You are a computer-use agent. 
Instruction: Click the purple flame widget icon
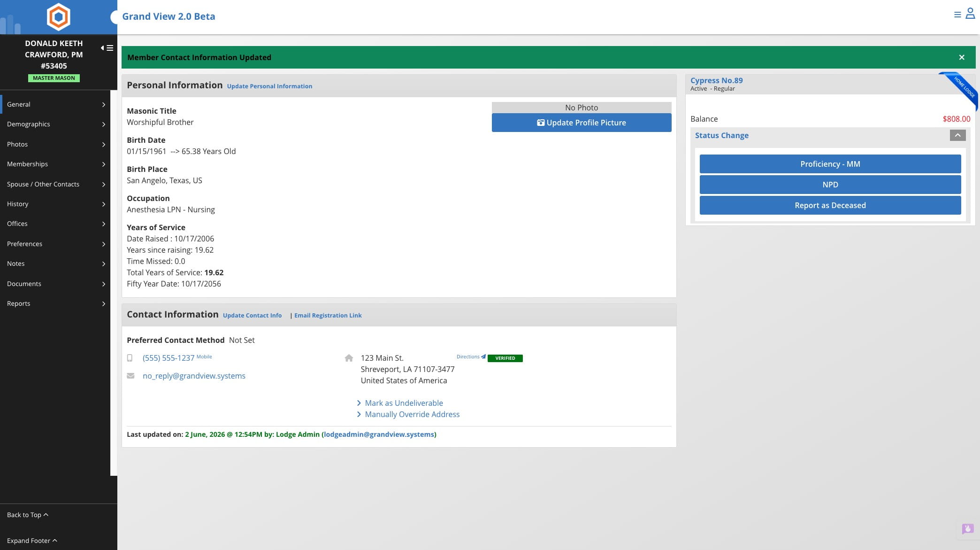(x=968, y=529)
